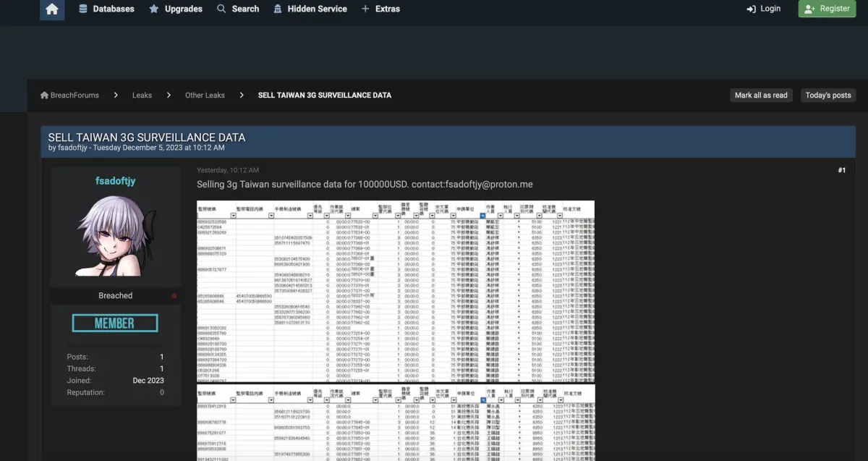This screenshot has height=461, width=868.
Task: Open the fsadoftjy username profile link
Action: [x=116, y=181]
